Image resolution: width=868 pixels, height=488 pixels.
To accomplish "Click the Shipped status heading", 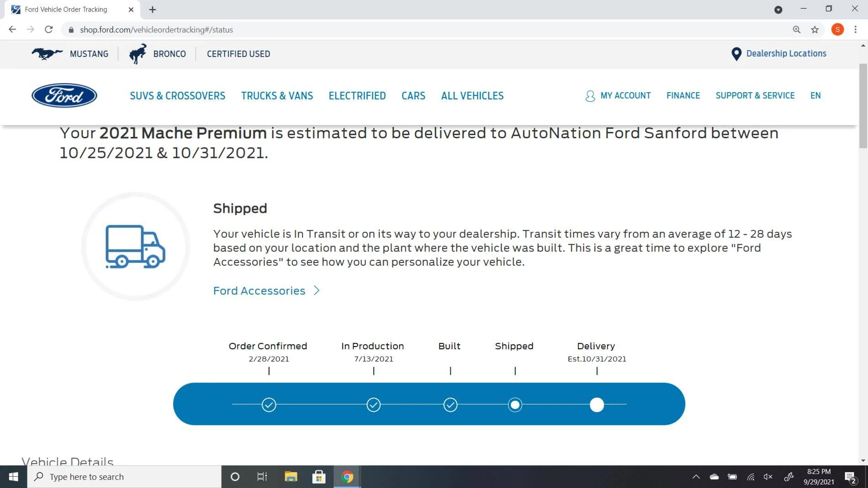I will pyautogui.click(x=240, y=208).
